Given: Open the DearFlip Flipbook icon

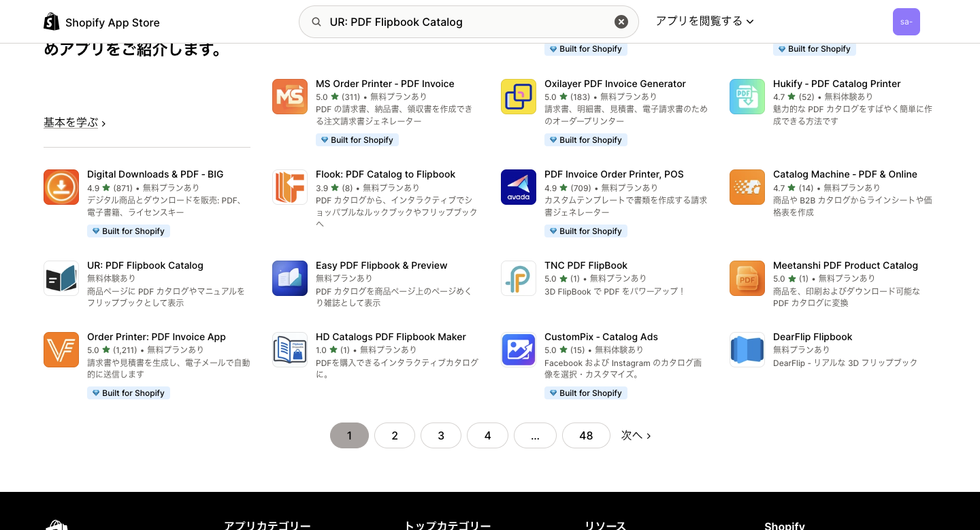Looking at the screenshot, I should [747, 350].
